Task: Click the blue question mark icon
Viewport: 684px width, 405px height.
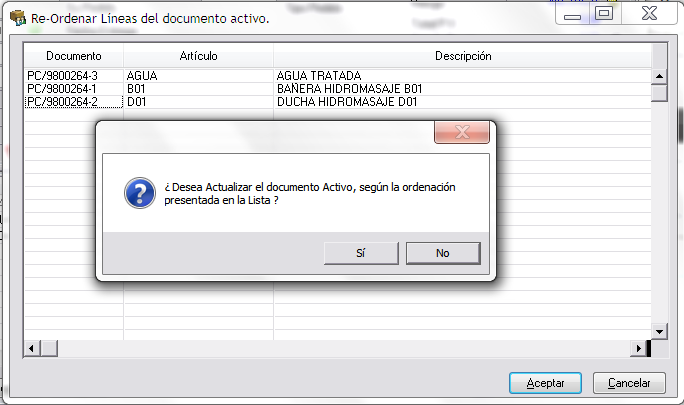Action: (x=140, y=193)
